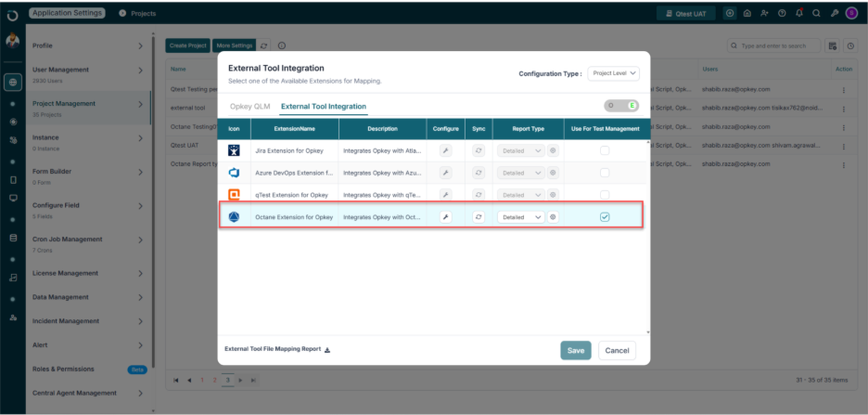
Task: Click the search magnifier in top bar
Action: 816,13
